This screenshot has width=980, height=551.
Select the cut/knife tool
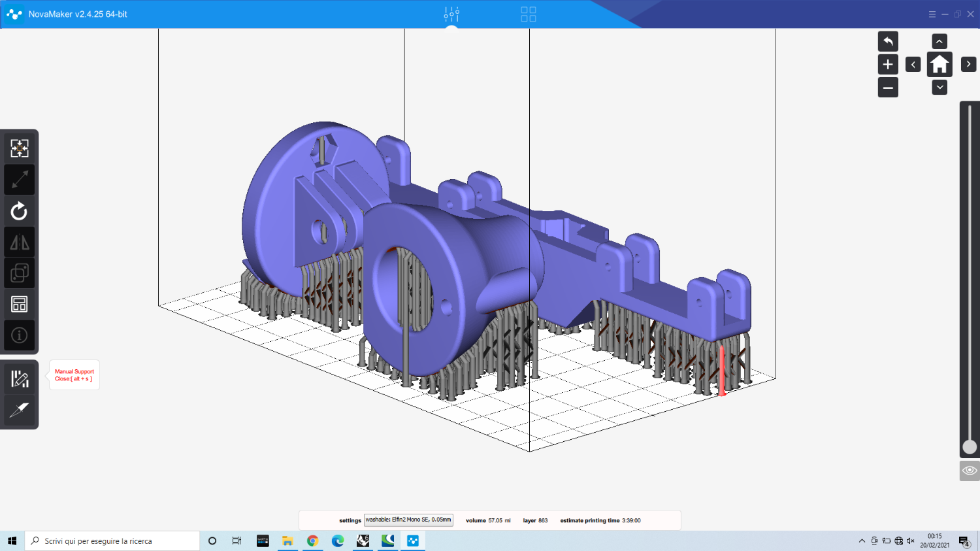20,410
